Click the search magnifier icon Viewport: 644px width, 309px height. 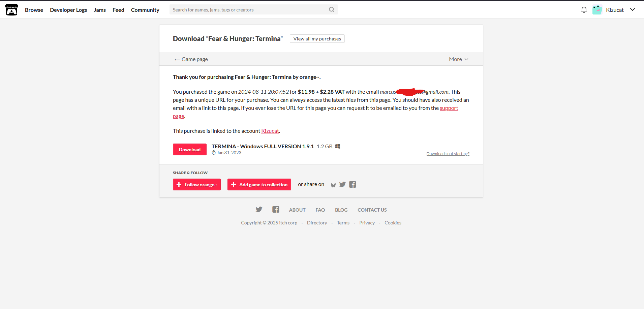(332, 10)
